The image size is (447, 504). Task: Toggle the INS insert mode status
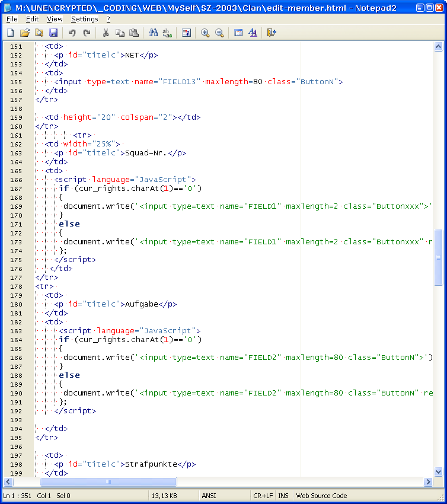coord(283,496)
